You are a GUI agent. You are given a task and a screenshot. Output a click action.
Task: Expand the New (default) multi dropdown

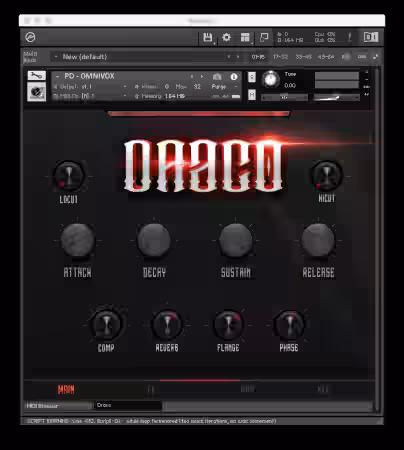pos(55,57)
